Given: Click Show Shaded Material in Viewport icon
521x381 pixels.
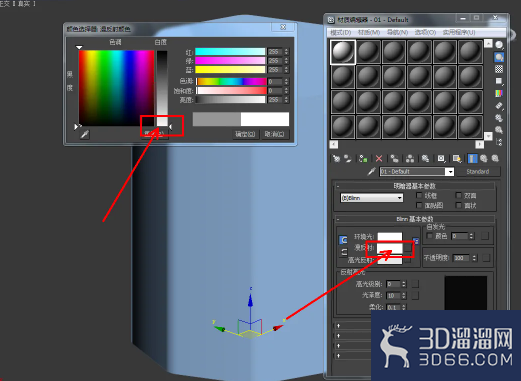Looking at the screenshot, I should click(x=457, y=159).
